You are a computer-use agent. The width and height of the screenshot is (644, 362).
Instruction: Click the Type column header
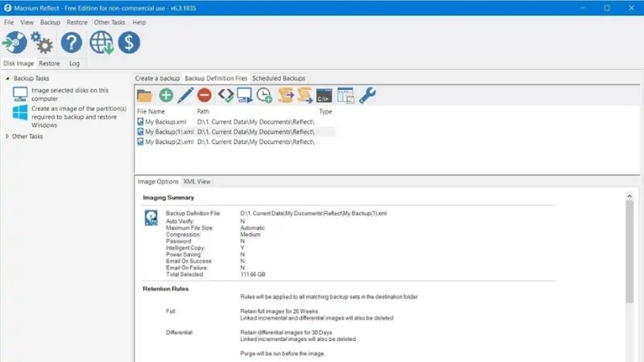point(326,111)
